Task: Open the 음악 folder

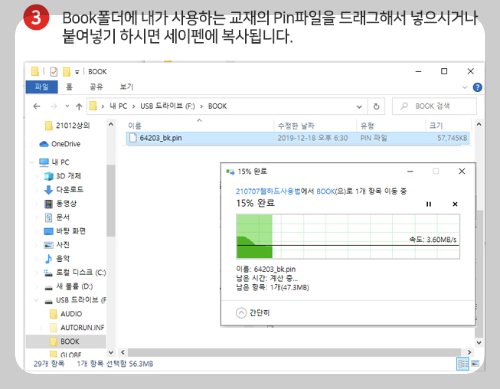Action: pos(57,259)
